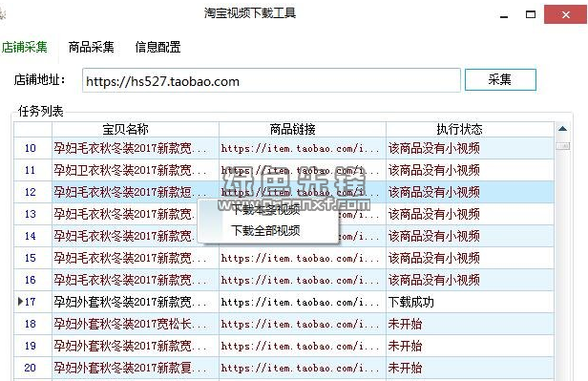
Task: Click the 店铺地址 URL input field
Action: click(x=271, y=80)
